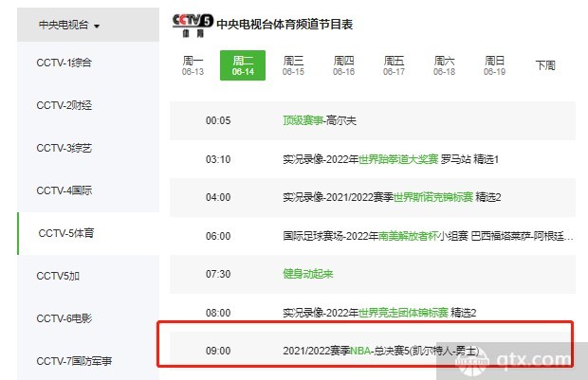Screen dimensions: 588x380
Task: Click the 00:05 time entry
Action: (x=218, y=120)
